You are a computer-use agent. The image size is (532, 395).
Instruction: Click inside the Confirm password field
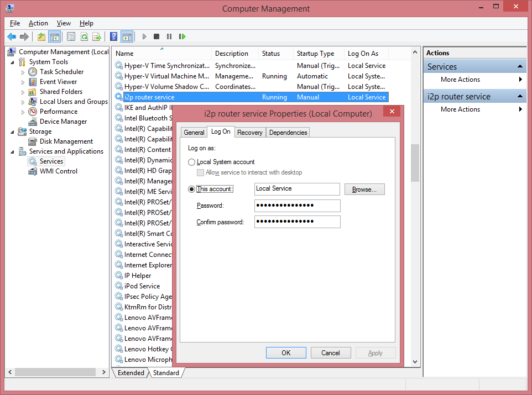coord(297,222)
